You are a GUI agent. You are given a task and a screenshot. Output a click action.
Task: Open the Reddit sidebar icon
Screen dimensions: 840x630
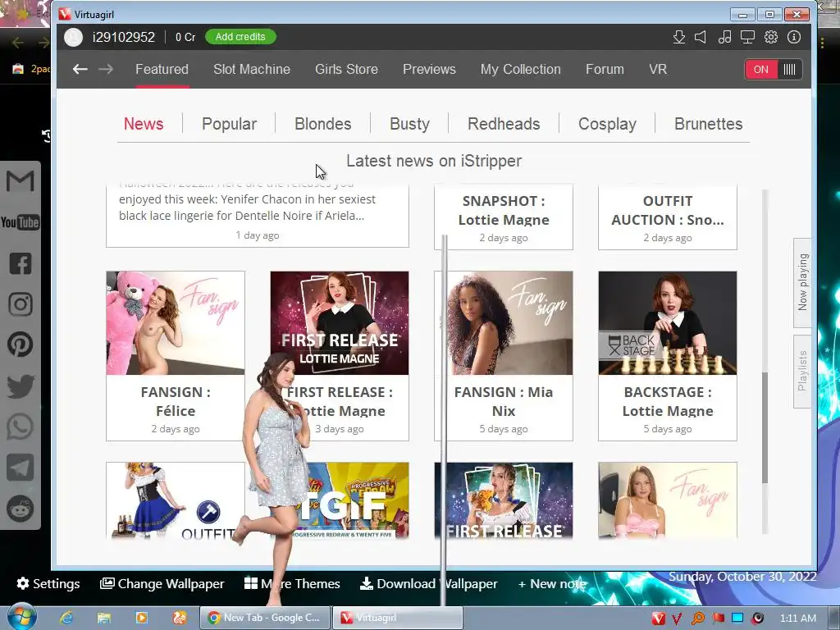(21, 508)
